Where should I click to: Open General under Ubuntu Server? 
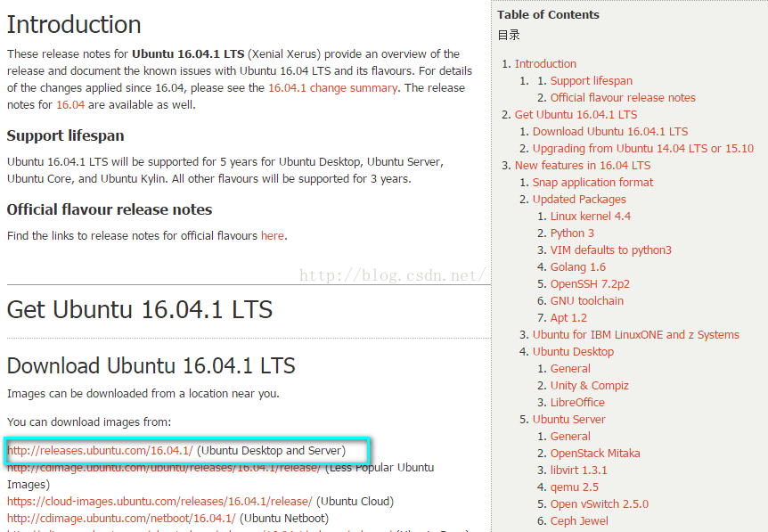(570, 436)
